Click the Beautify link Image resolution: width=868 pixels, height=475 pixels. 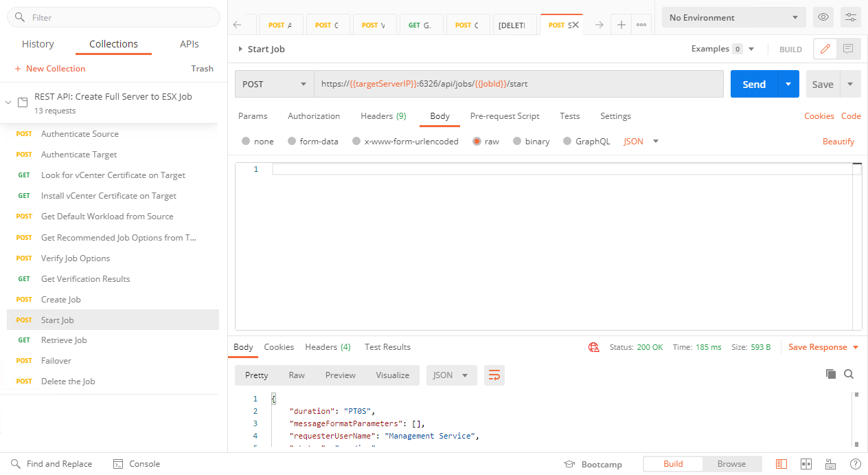point(838,142)
